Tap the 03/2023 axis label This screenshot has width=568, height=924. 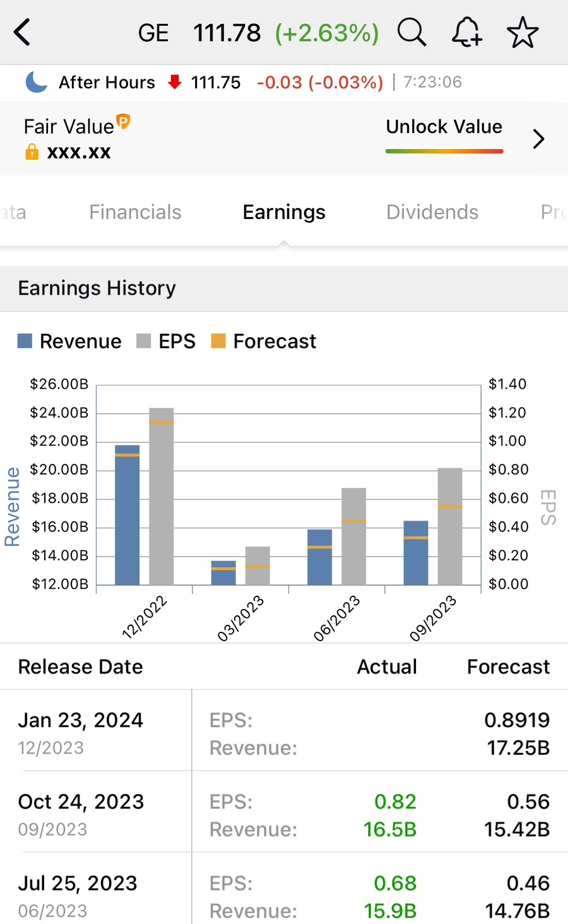pos(240,618)
